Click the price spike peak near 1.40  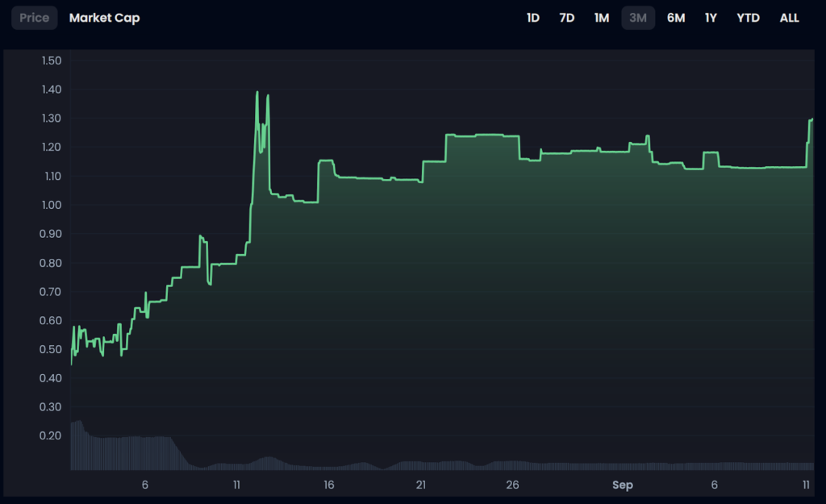coord(257,93)
